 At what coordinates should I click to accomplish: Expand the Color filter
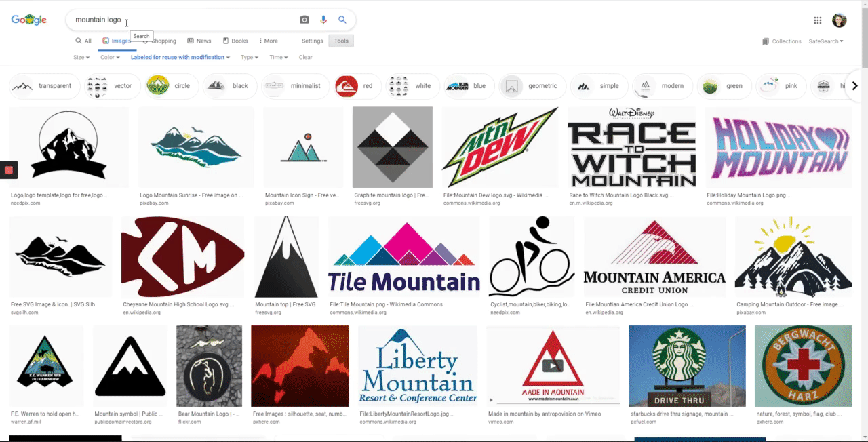pos(108,57)
